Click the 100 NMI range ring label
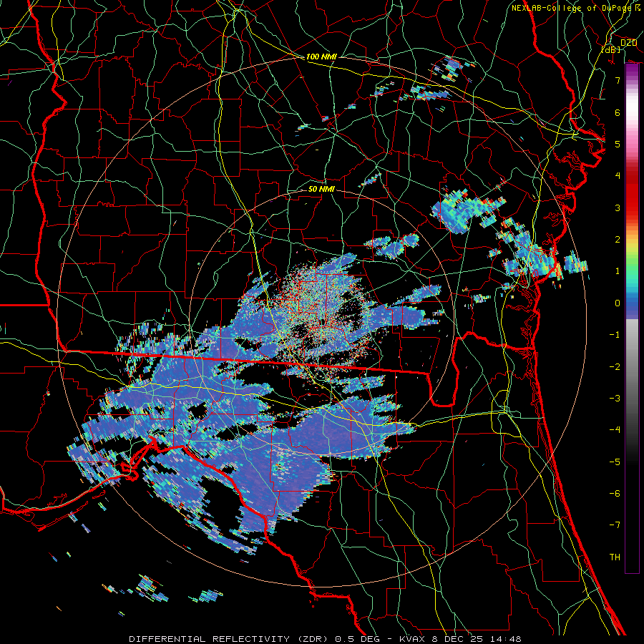644x644 pixels. pyautogui.click(x=321, y=57)
